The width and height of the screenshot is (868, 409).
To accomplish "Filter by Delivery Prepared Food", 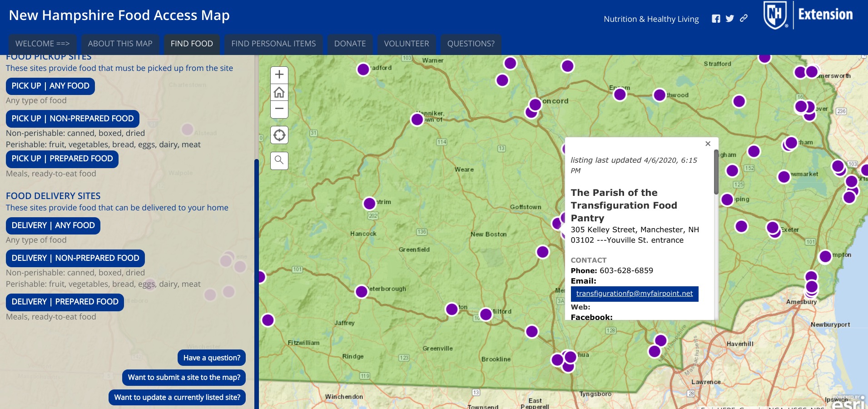I will point(65,302).
